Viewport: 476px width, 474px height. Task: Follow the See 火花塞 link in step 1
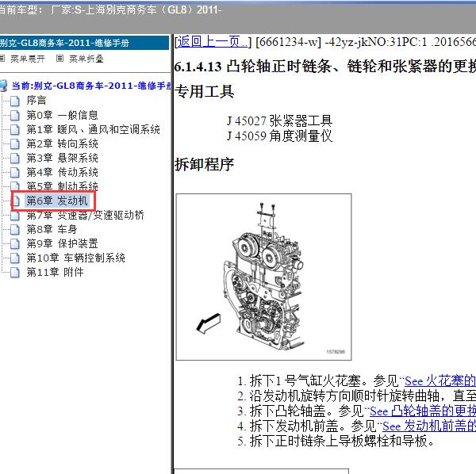click(440, 381)
